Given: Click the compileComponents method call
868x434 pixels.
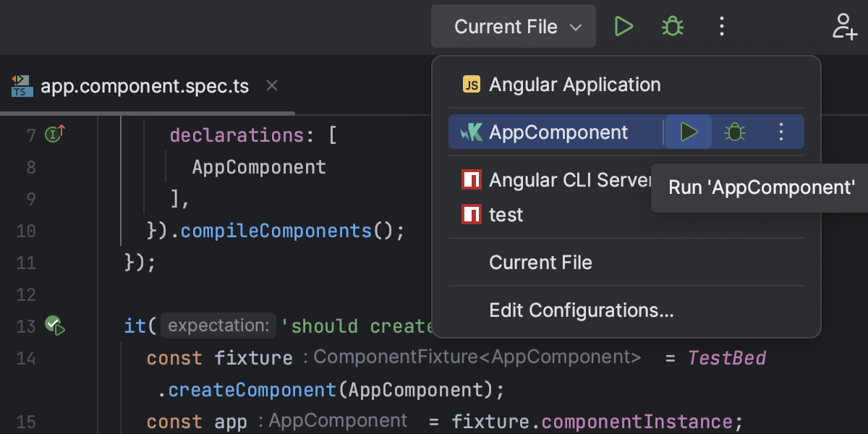Looking at the screenshot, I should pyautogui.click(x=275, y=231).
